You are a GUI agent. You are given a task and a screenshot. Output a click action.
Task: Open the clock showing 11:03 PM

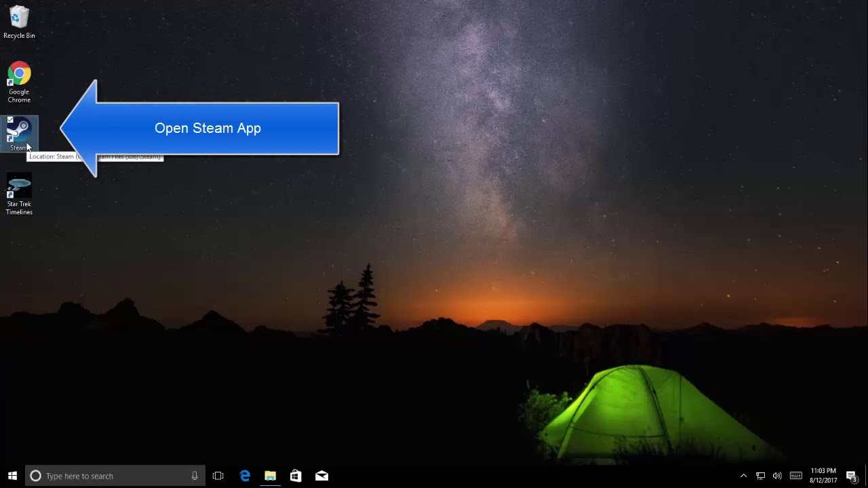click(823, 476)
